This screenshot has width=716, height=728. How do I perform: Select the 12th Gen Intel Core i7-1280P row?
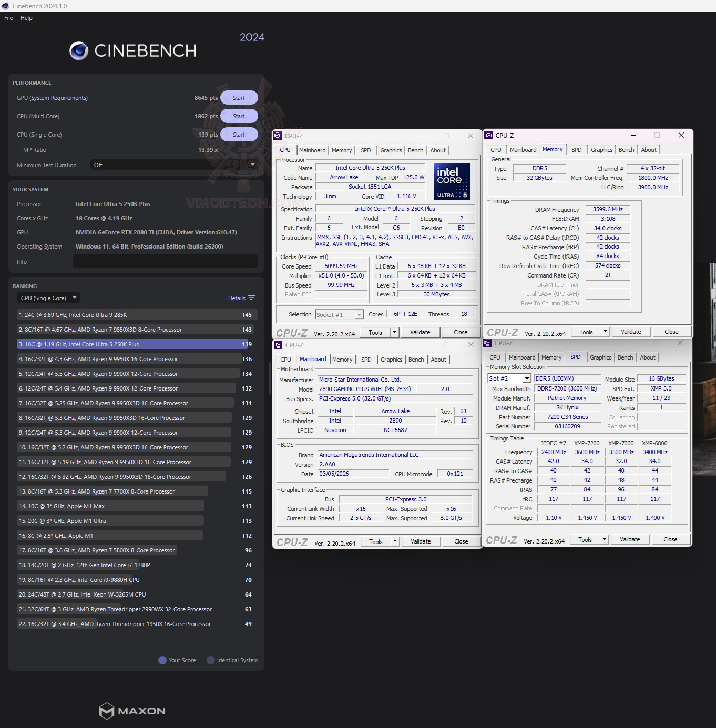pos(137,565)
